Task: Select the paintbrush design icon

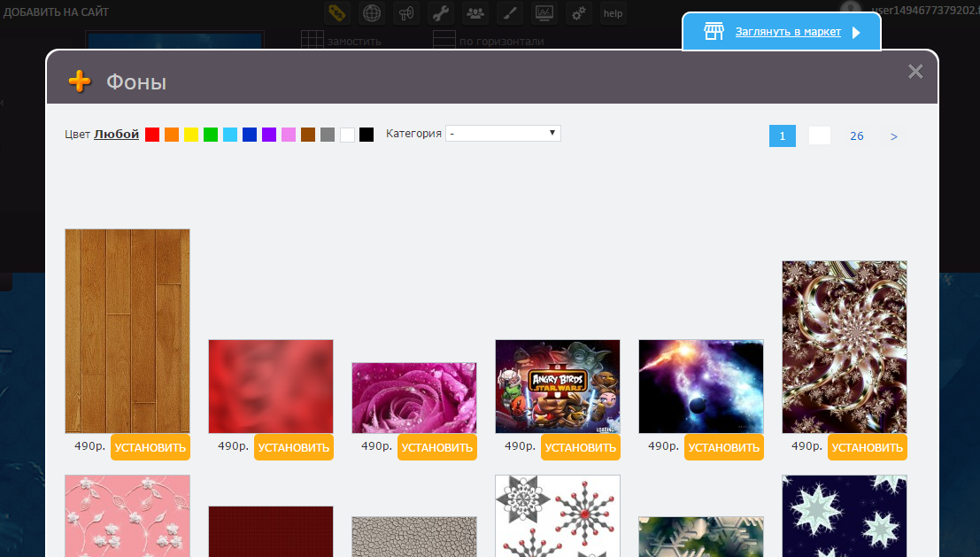Action: click(x=509, y=13)
